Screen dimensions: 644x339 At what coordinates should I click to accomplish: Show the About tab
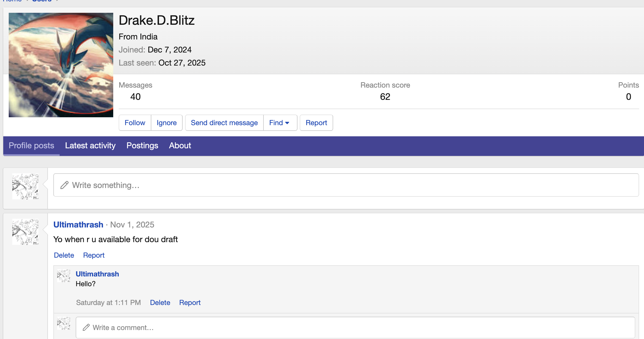pyautogui.click(x=180, y=146)
